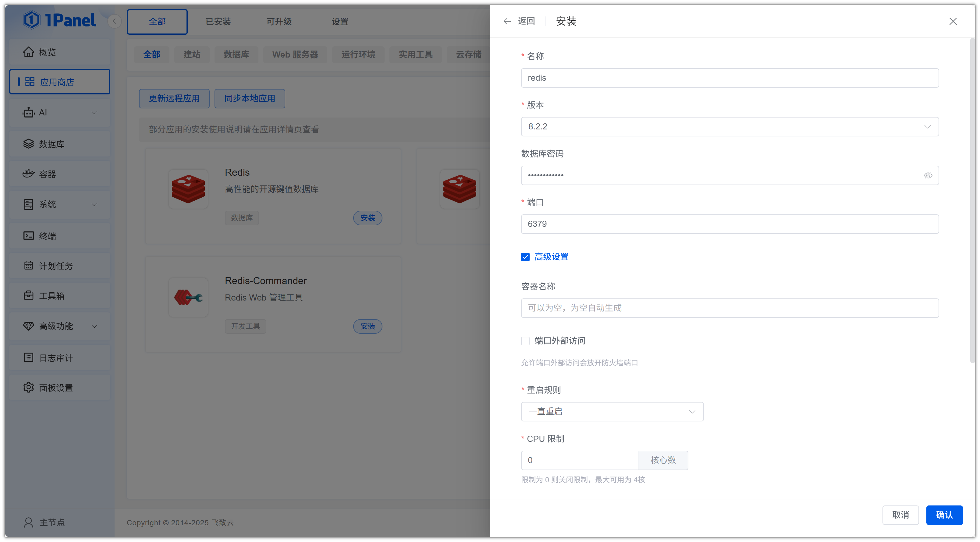Viewport: 980px width, 542px height.
Task: Click the 工具箱 toolbox icon
Action: coord(29,295)
